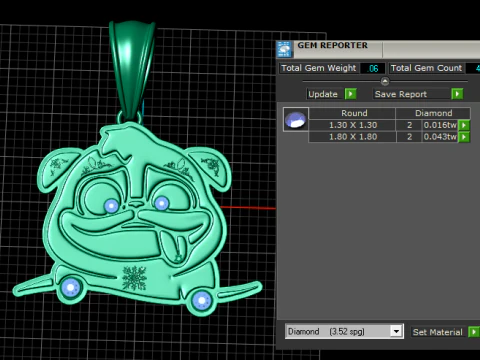
Task: Select the round gem thumbnail icon
Action: click(296, 119)
